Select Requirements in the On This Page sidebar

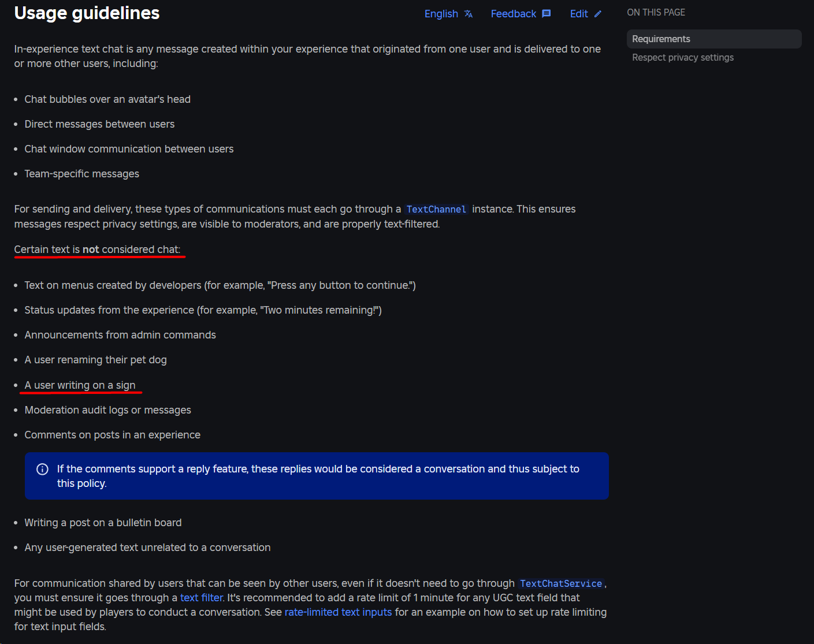661,39
